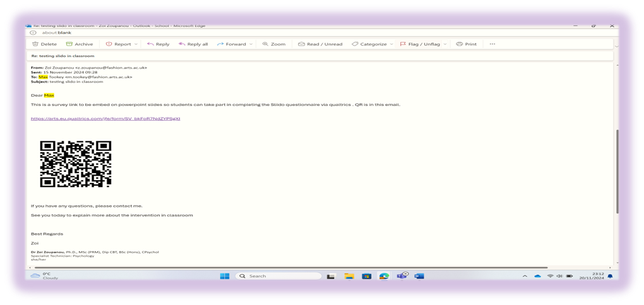This screenshot has height=305, width=644.
Task: Delete this email with the Delete button
Action: 44,44
